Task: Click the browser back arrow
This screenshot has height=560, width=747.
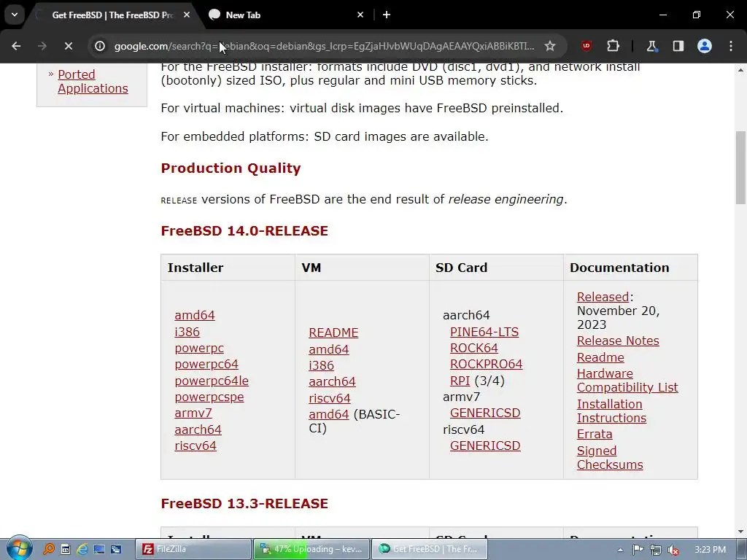Action: click(16, 46)
